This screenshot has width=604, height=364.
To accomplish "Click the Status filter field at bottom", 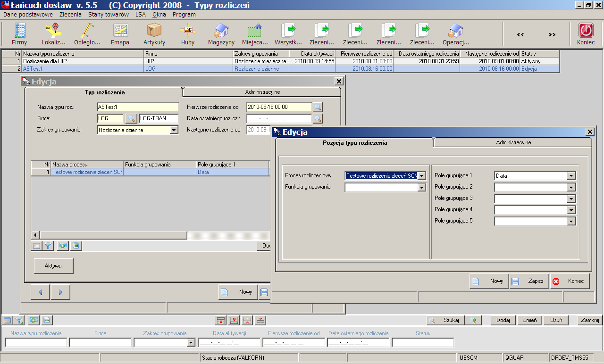I will click(423, 343).
